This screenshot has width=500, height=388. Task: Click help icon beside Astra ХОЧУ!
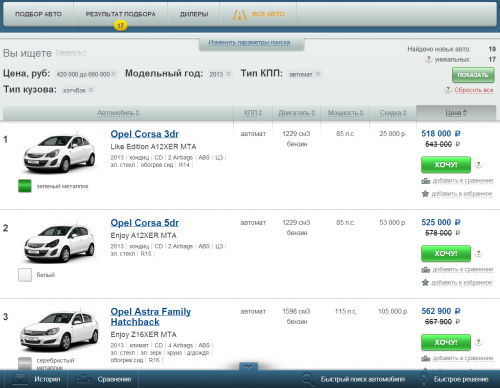pyautogui.click(x=478, y=342)
